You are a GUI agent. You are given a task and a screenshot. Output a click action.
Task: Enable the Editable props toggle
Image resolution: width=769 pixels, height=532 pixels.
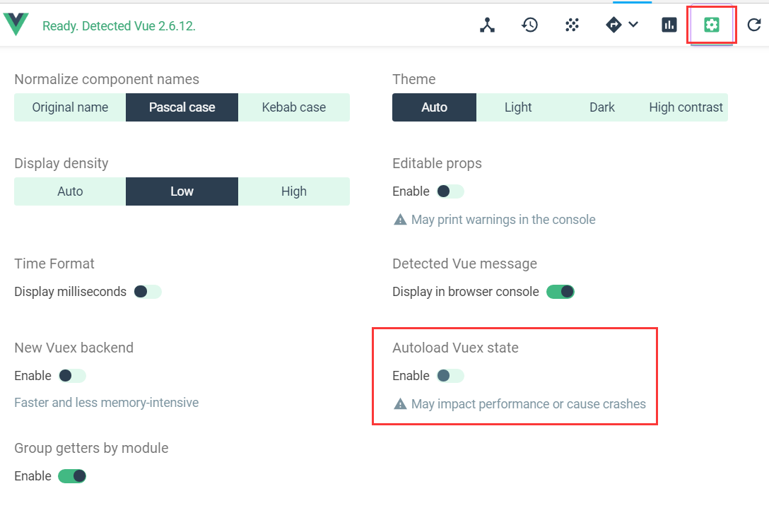450,191
